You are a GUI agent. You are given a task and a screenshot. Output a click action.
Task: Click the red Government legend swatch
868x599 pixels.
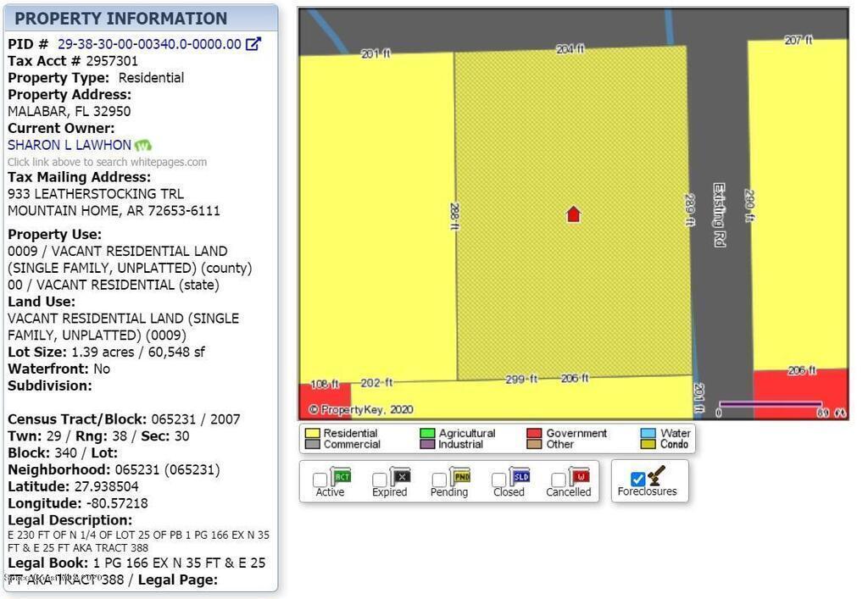point(534,433)
